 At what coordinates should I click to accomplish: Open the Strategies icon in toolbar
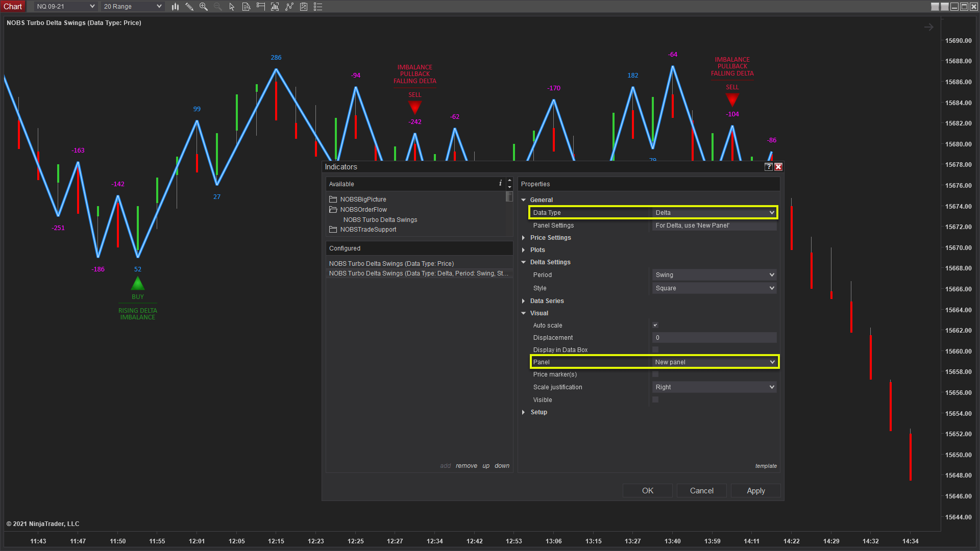point(304,7)
